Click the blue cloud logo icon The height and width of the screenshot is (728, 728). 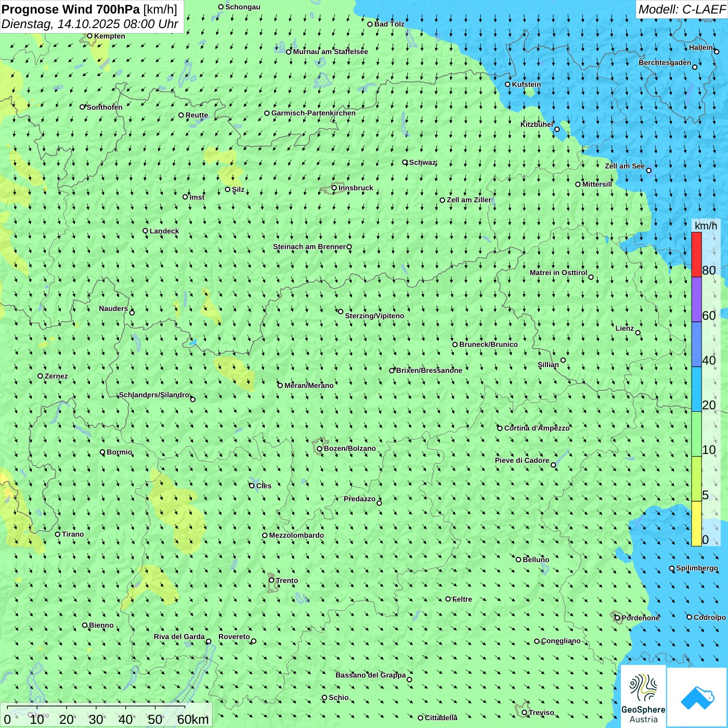pyautogui.click(x=697, y=697)
